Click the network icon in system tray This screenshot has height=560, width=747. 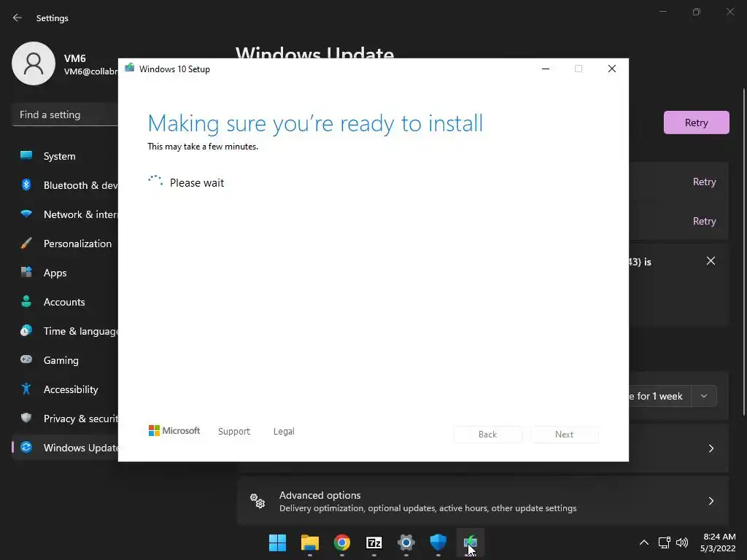click(664, 542)
